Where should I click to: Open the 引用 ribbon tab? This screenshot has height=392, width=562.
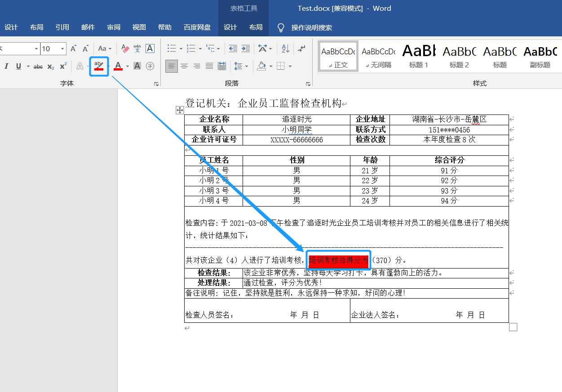point(62,27)
